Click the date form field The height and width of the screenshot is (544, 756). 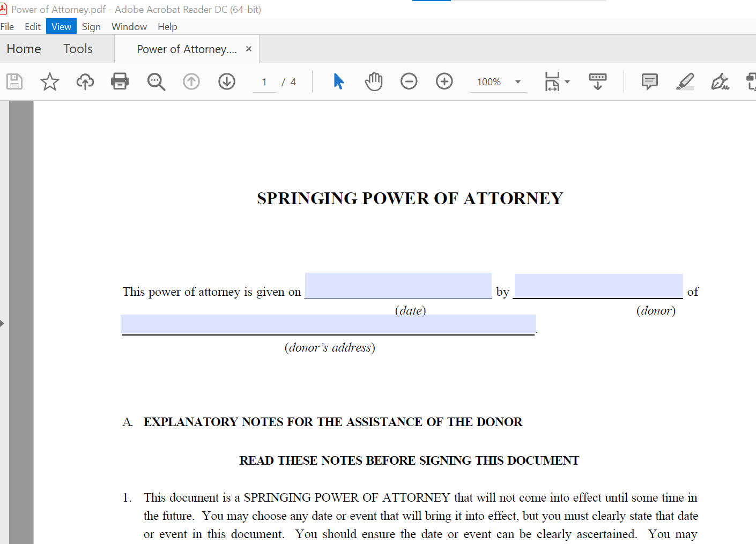[x=398, y=286]
